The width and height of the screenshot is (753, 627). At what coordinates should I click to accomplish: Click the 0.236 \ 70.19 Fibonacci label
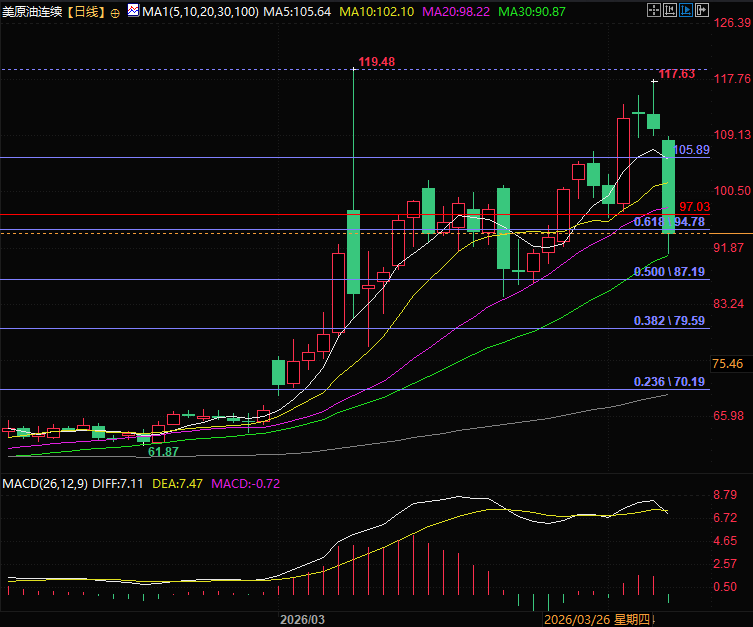(x=669, y=382)
